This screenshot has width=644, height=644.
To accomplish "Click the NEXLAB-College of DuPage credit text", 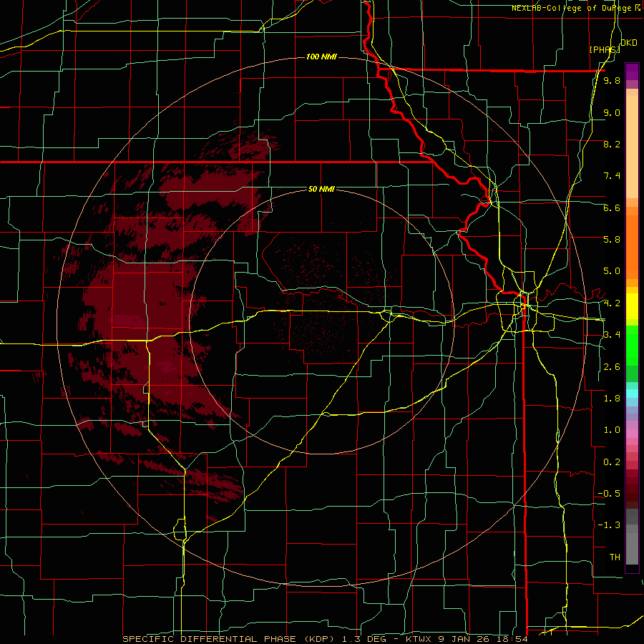I will 571,8.
